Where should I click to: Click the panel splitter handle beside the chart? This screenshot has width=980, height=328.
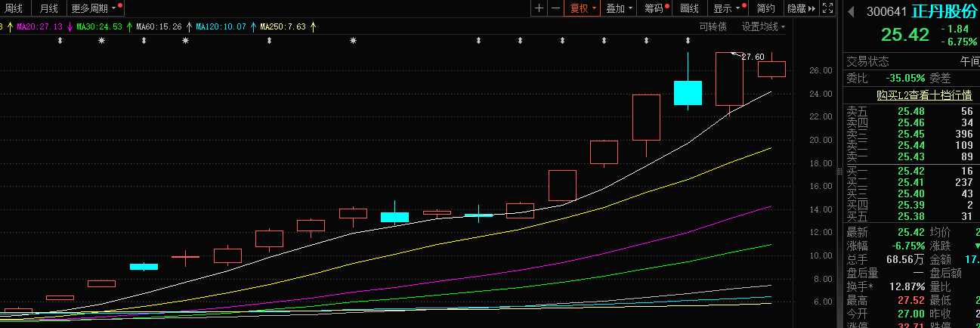click(839, 172)
